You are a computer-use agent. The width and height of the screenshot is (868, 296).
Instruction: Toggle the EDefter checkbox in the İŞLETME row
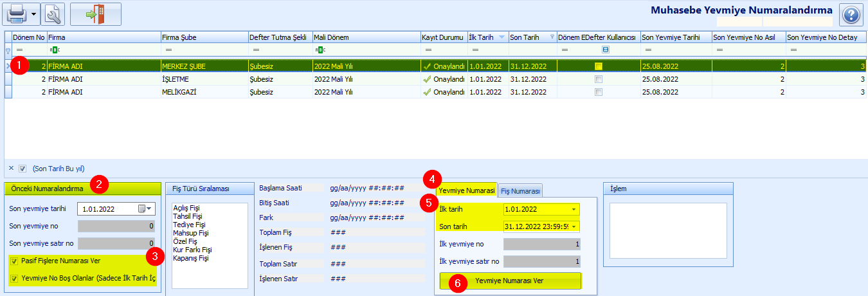[599, 79]
